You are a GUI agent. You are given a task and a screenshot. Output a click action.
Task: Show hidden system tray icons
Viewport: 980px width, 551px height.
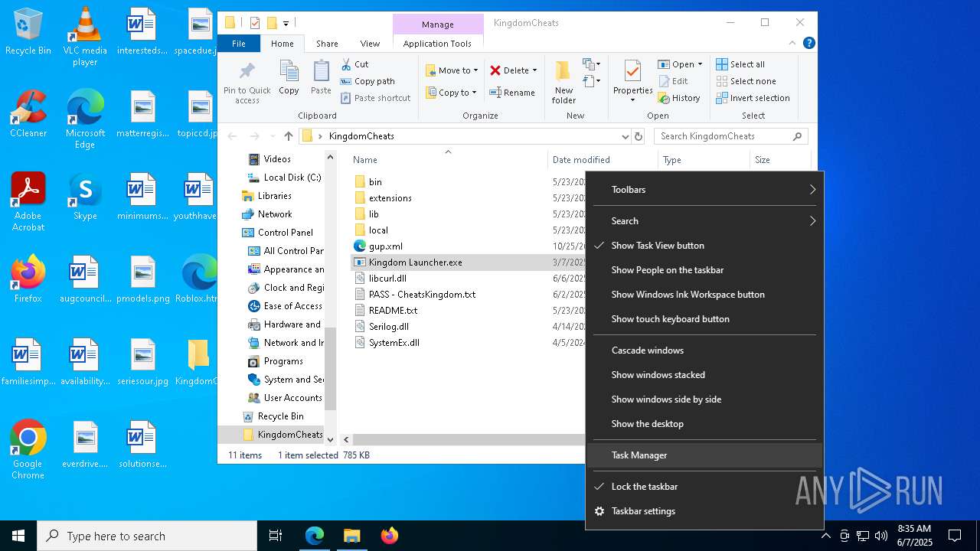[825, 536]
